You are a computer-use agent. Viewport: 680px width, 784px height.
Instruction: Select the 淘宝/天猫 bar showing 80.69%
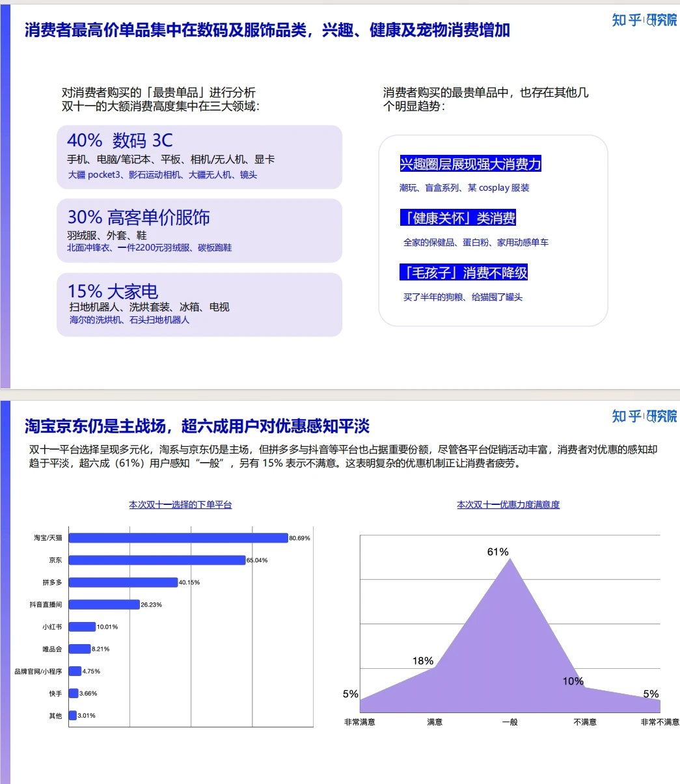(x=176, y=537)
